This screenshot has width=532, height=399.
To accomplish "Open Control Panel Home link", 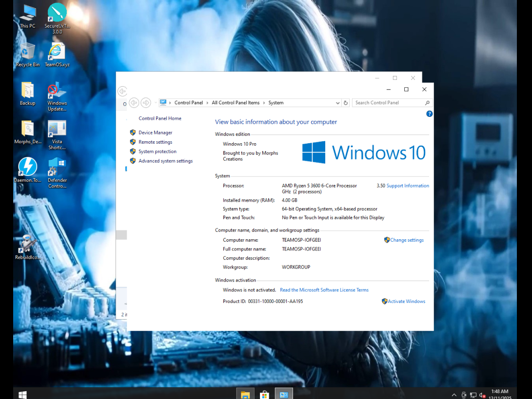I will 160,118.
